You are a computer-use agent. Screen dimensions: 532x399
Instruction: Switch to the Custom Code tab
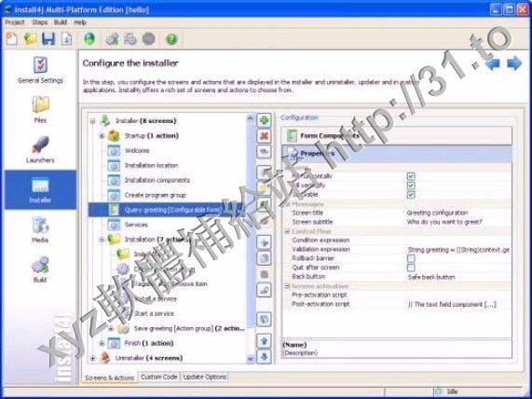point(159,377)
